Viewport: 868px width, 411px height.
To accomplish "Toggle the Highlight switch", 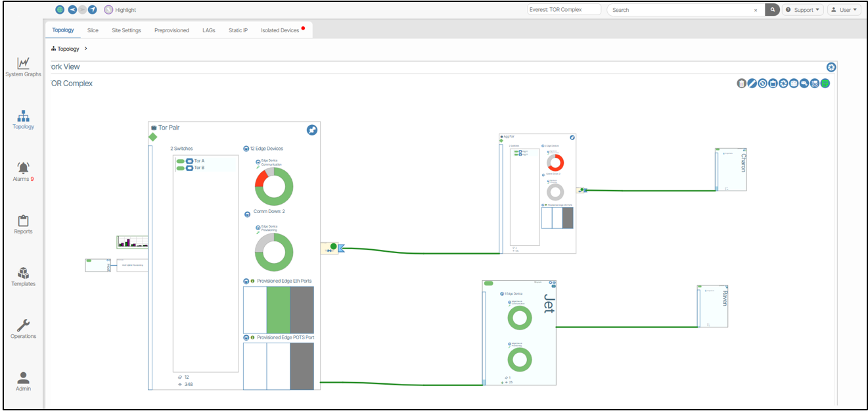I will 108,10.
